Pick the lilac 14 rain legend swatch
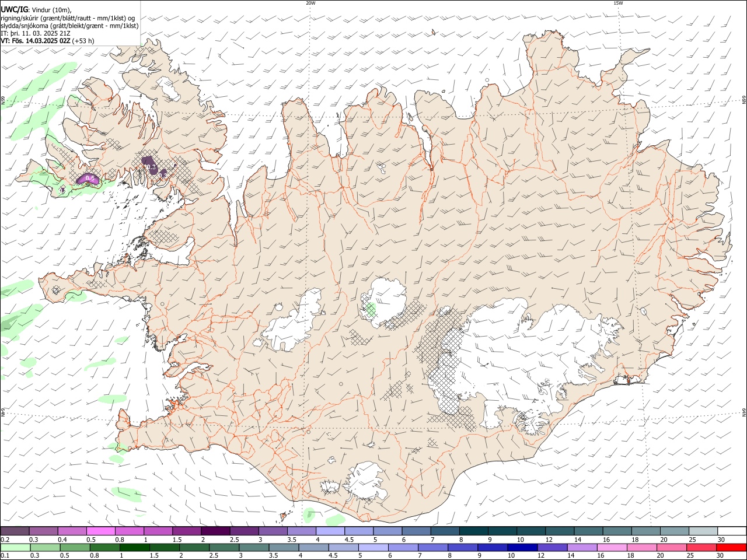Image resolution: width=747 pixels, height=560 pixels. 581,548
